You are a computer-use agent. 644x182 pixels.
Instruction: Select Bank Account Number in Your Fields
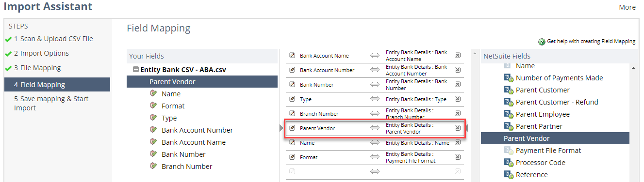198,130
